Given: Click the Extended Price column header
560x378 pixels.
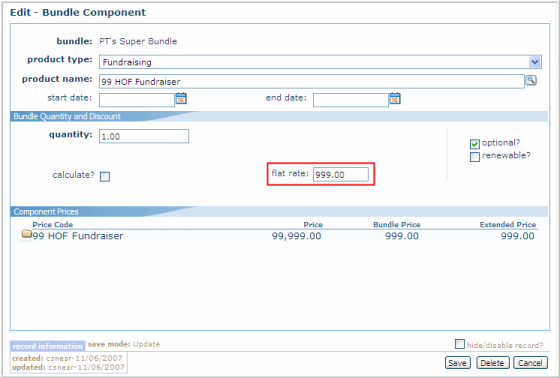Looking at the screenshot, I should tap(508, 224).
